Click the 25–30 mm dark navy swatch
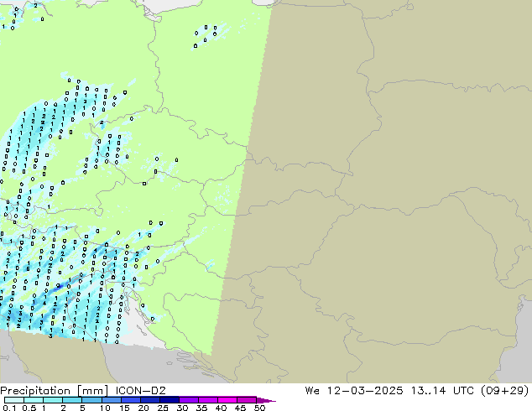This screenshot has width=532, height=411. (169, 400)
